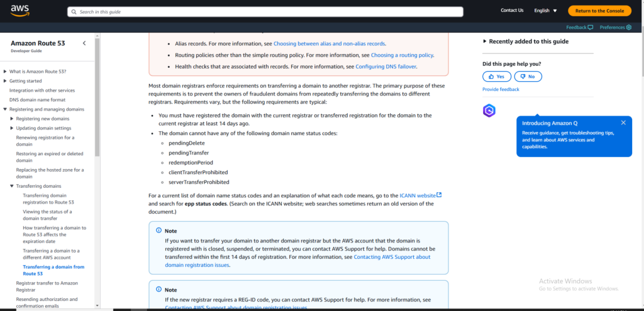
Task: Click the Amazon Route 53 sidebar title
Action: point(38,43)
